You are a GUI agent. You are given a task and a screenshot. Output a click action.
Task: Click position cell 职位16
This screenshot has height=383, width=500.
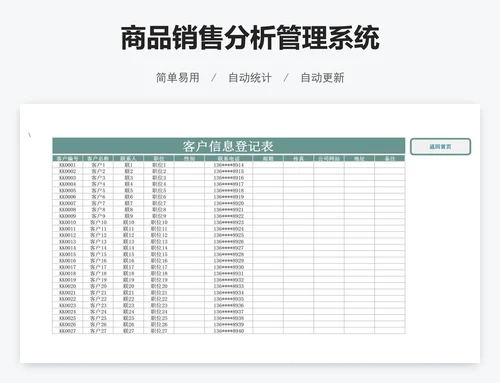coord(159,261)
